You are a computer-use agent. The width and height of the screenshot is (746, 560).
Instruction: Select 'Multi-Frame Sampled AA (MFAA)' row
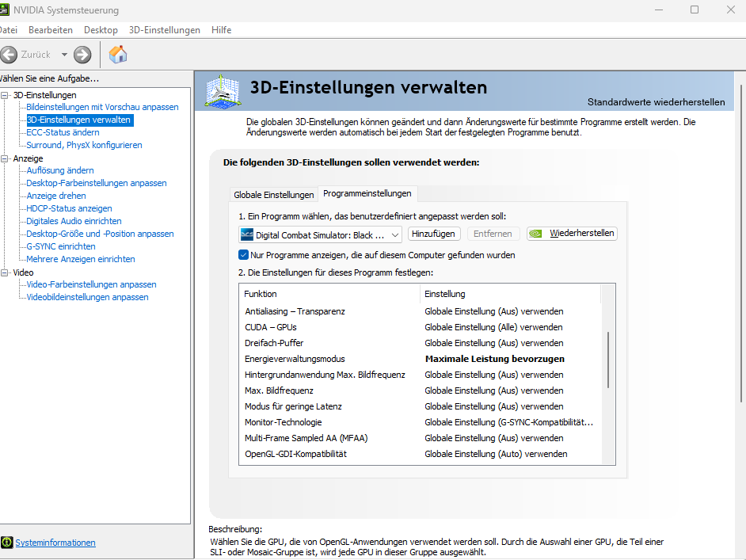(421, 438)
